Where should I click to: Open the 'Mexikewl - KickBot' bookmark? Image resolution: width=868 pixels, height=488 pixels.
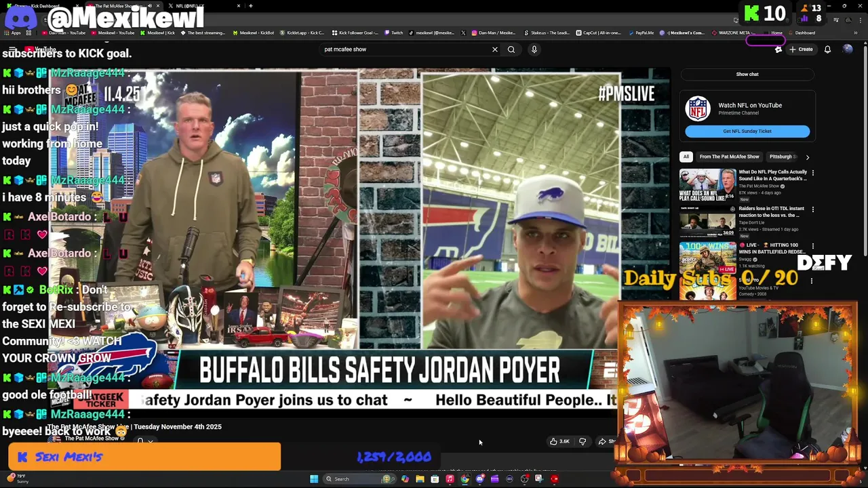253,33
